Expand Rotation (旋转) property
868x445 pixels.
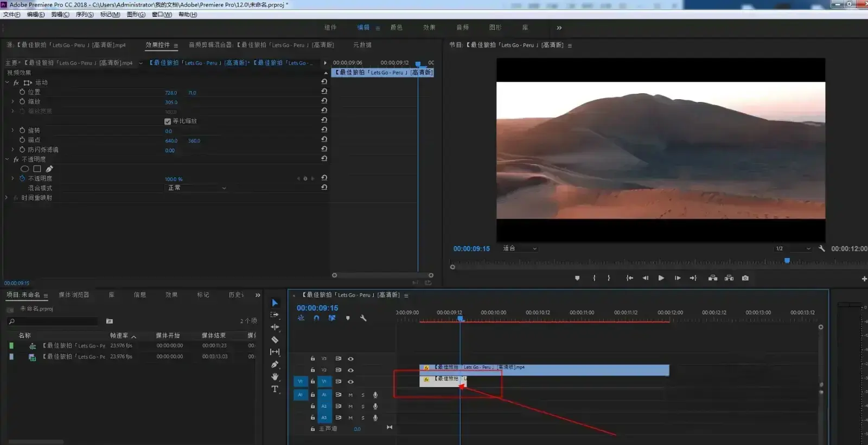pos(12,130)
